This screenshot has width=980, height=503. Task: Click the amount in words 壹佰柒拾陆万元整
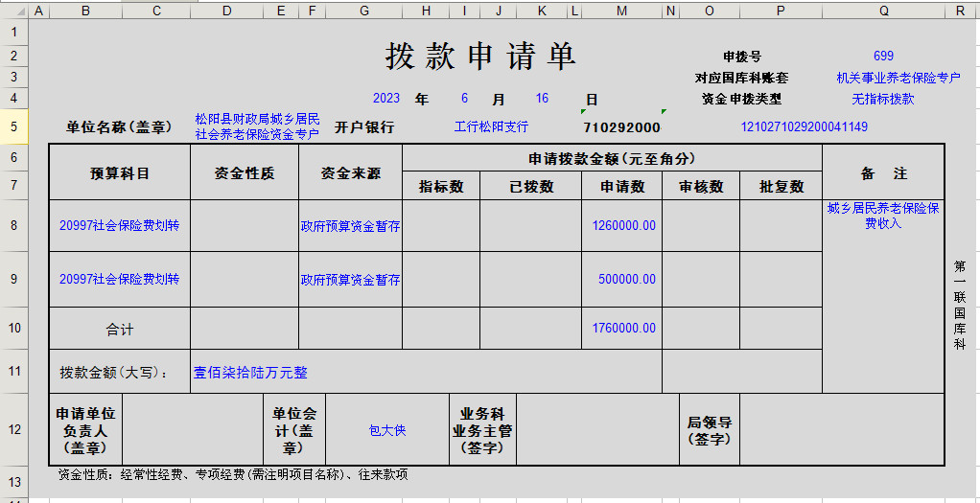point(250,373)
